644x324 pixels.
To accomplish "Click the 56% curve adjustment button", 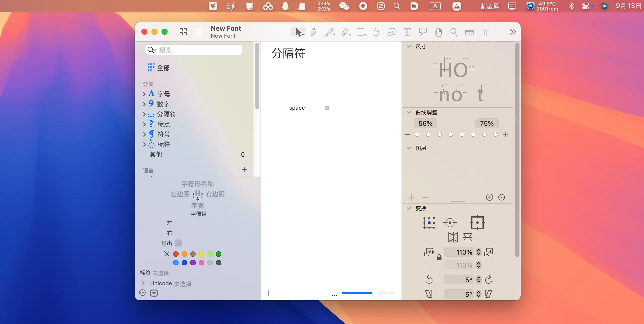I will 425,124.
